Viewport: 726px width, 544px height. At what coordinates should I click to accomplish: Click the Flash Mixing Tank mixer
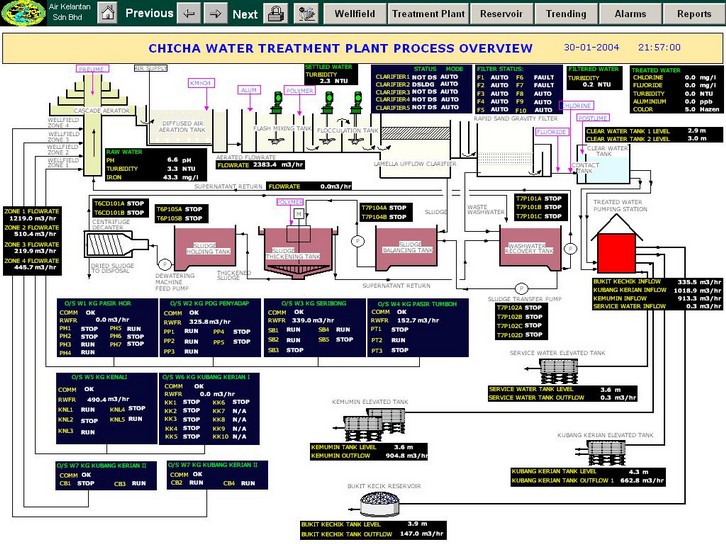click(277, 118)
